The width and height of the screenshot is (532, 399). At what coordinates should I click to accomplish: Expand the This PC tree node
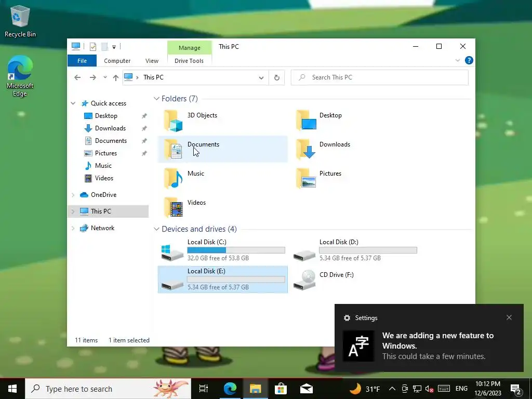tap(73, 211)
